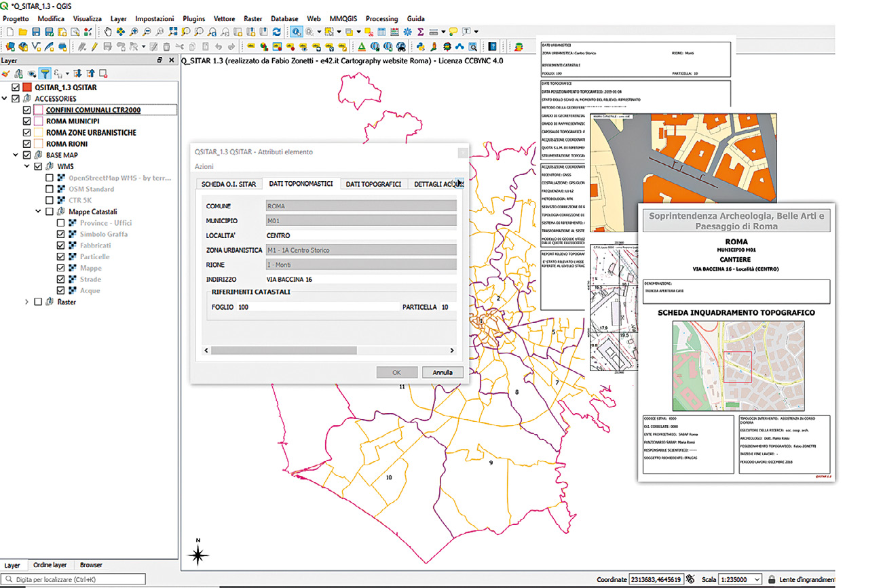
Task: Open the Vettore menu
Action: tap(224, 18)
